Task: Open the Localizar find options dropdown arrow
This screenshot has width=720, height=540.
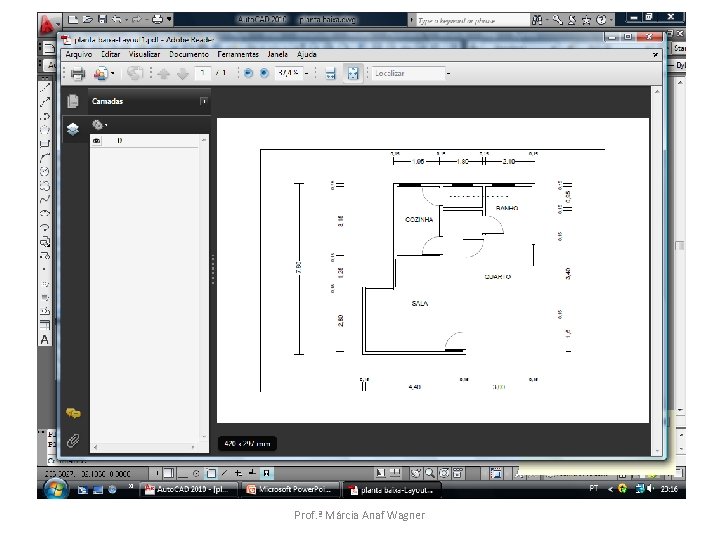Action: click(x=449, y=73)
